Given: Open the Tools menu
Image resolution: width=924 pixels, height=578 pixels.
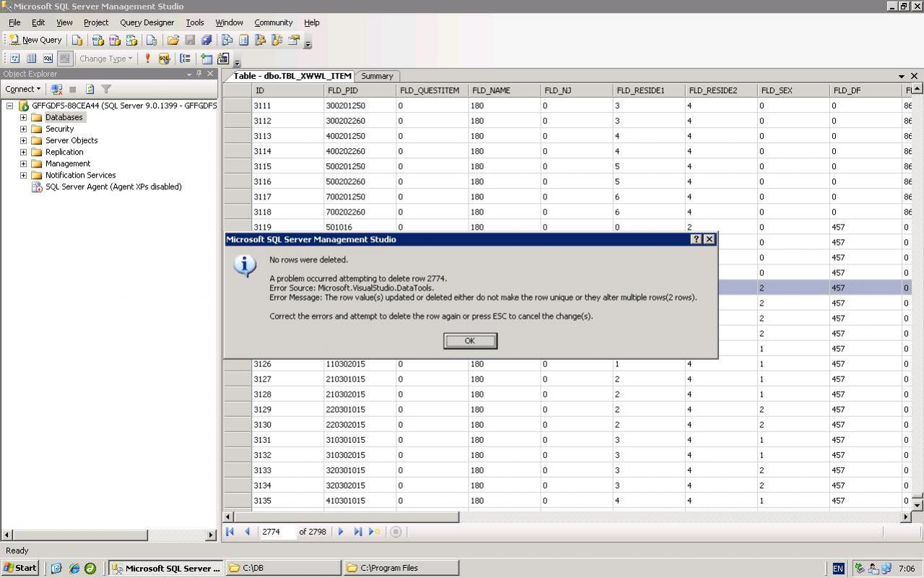Looking at the screenshot, I should (195, 22).
